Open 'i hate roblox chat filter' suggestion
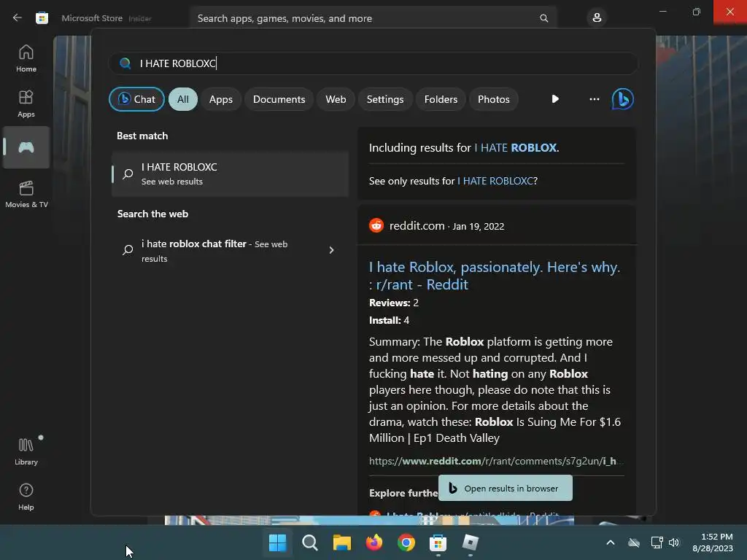This screenshot has height=560, width=747. 230,251
